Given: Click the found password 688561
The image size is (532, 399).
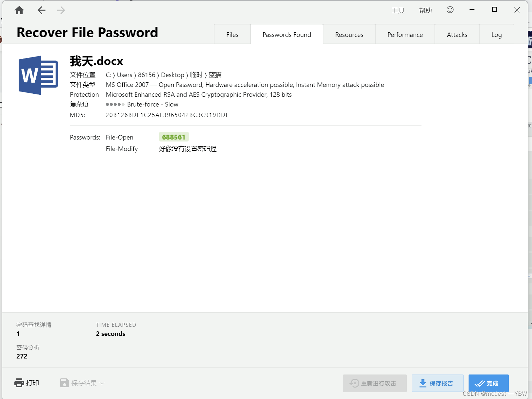Looking at the screenshot, I should tap(174, 137).
